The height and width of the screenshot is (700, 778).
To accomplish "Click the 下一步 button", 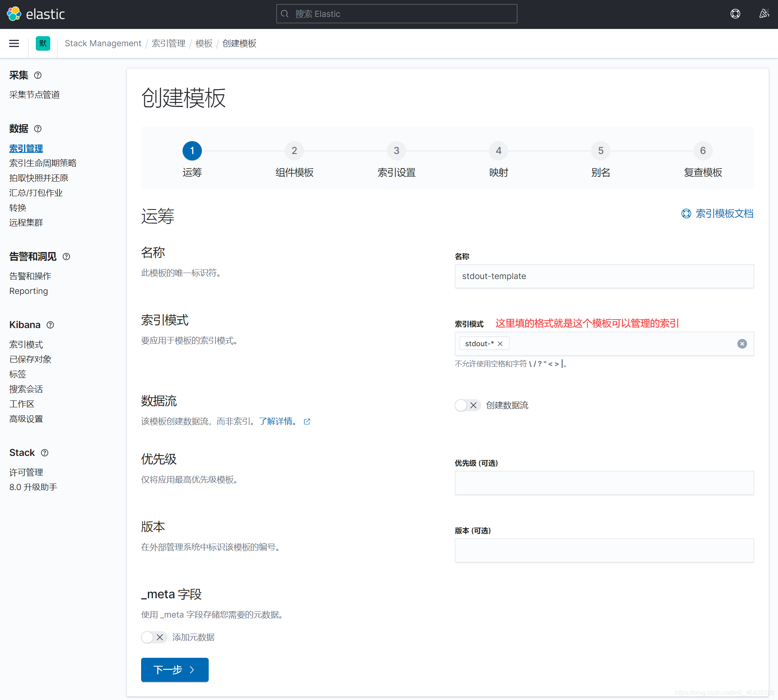I will 175,670.
